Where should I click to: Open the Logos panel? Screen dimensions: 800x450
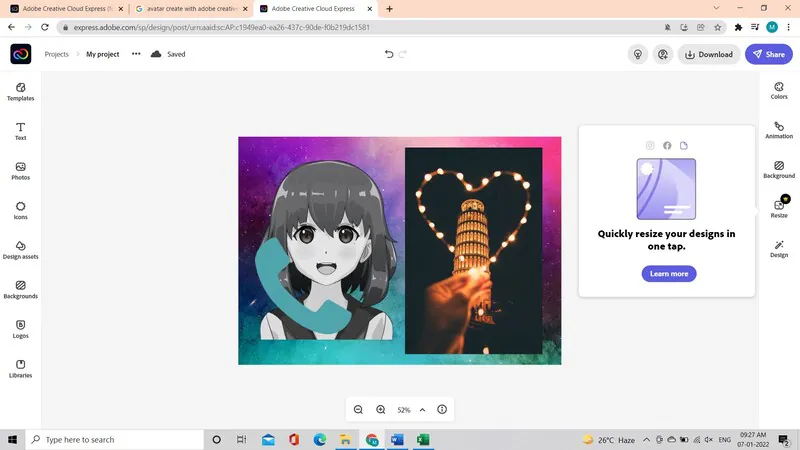coord(20,329)
